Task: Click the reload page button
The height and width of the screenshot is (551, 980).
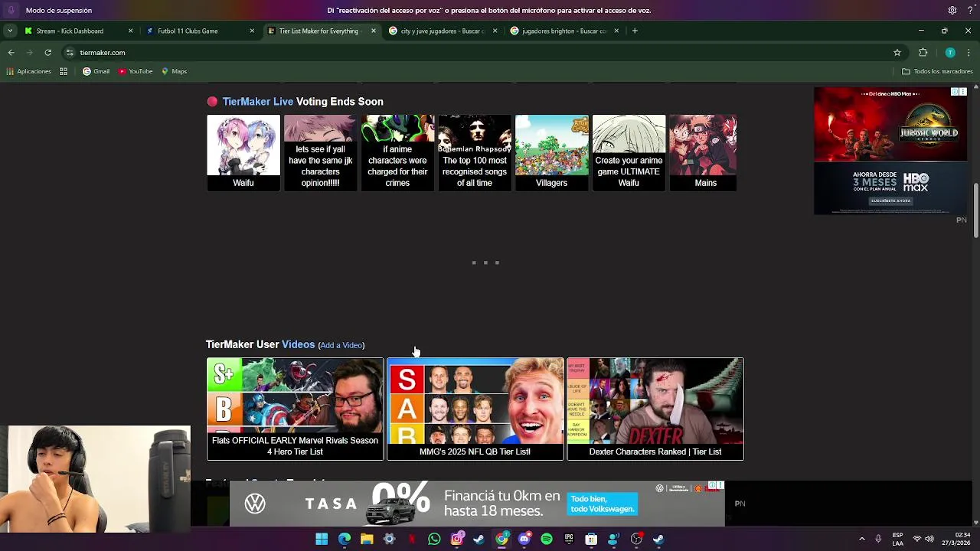Action: [47, 53]
